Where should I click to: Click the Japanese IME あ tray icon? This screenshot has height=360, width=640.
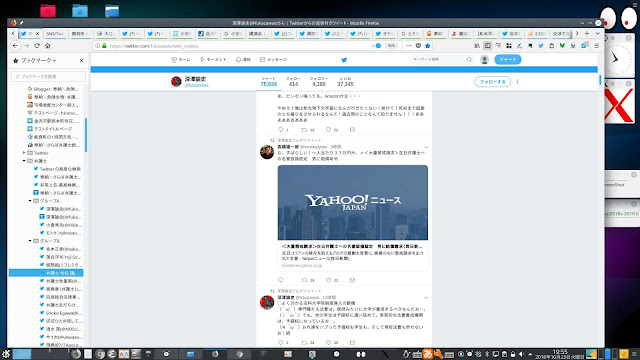coord(428,354)
